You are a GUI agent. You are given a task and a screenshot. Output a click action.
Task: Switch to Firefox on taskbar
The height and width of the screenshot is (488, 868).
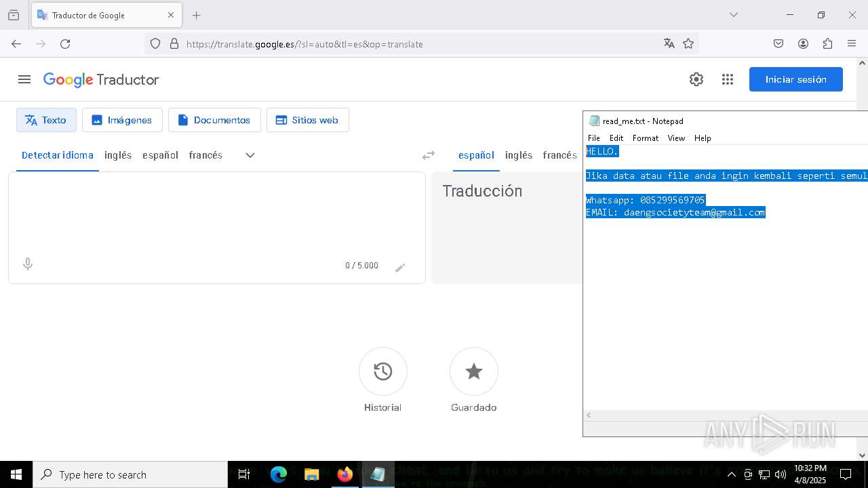point(344,474)
